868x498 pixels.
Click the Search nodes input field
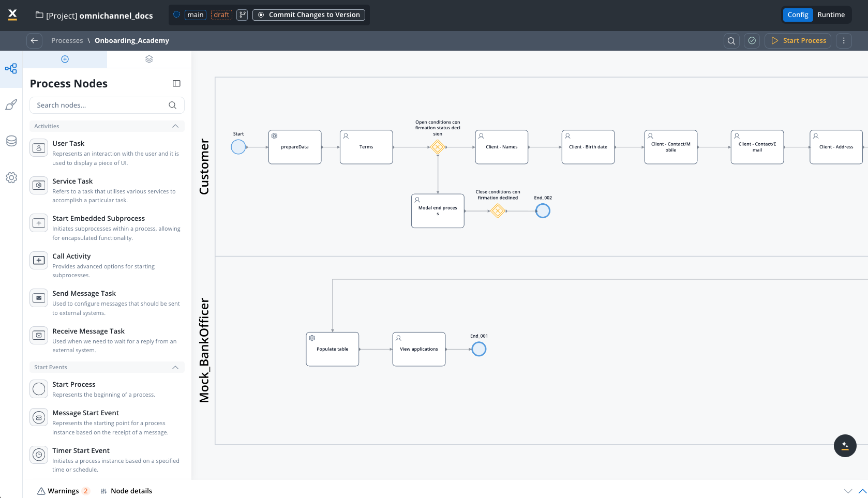tap(101, 105)
